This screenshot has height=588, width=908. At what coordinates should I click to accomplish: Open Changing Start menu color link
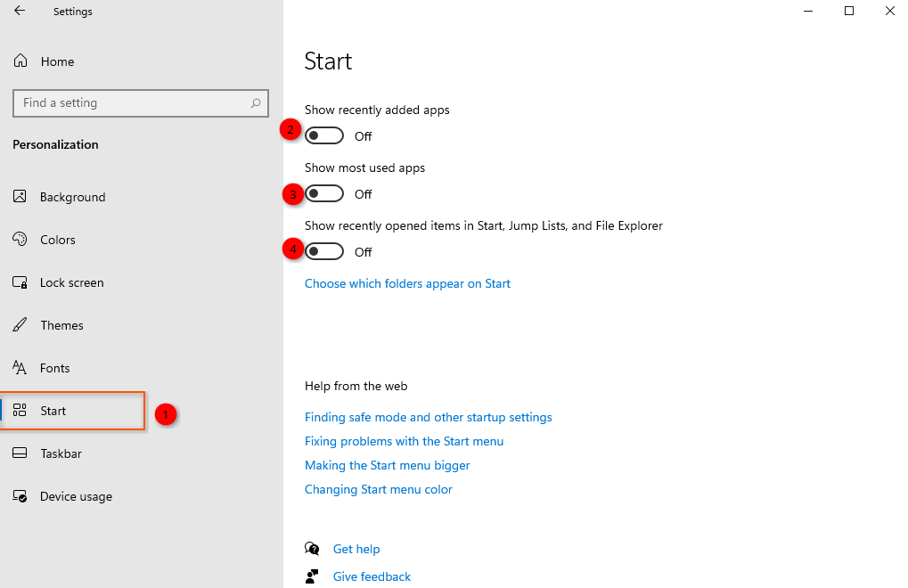point(378,489)
